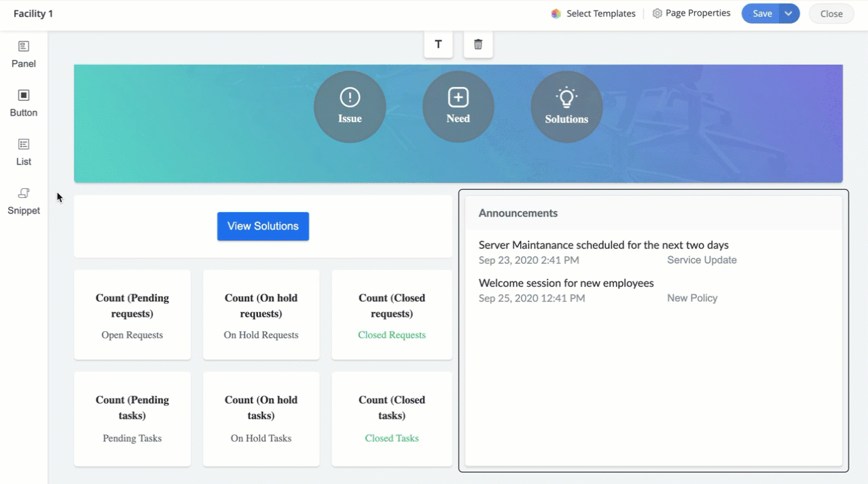Click the text T toolbar icon
868x484 pixels.
coord(438,45)
